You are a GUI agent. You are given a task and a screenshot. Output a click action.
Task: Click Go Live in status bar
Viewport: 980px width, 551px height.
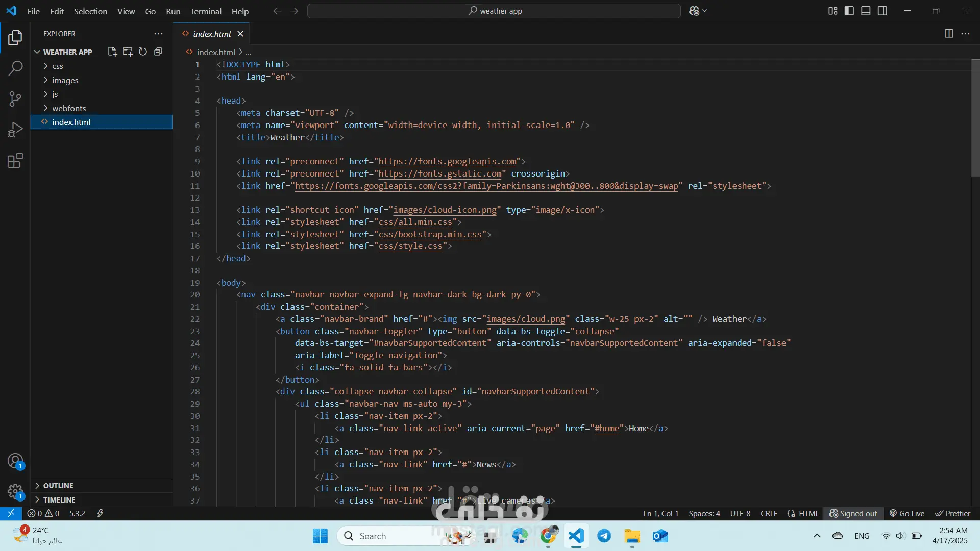click(x=907, y=514)
